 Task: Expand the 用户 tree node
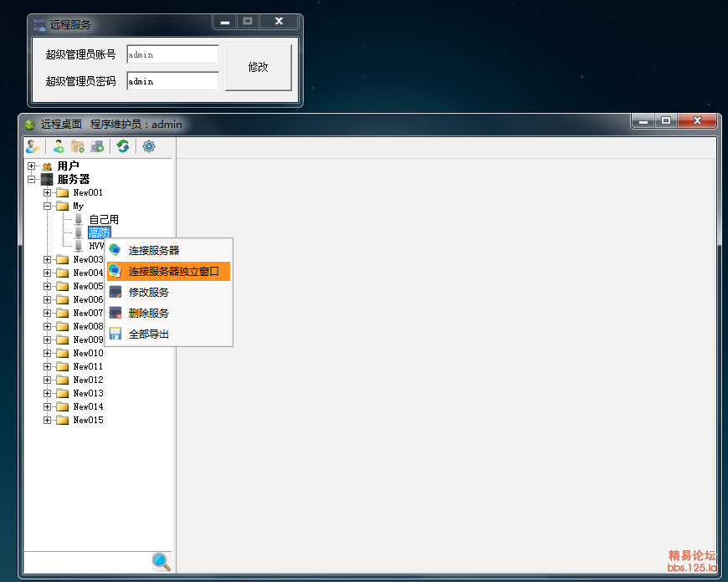32,166
